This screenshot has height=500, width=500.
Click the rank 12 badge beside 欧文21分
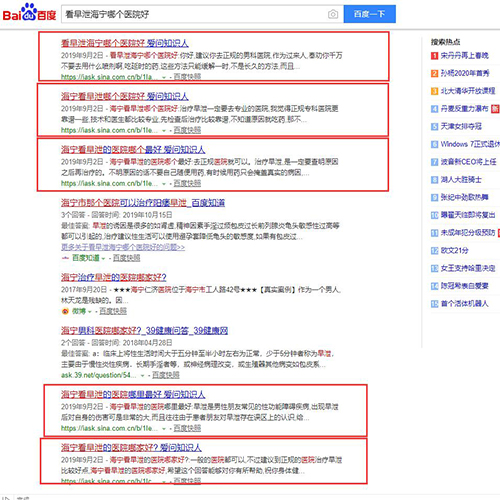tap(434, 251)
